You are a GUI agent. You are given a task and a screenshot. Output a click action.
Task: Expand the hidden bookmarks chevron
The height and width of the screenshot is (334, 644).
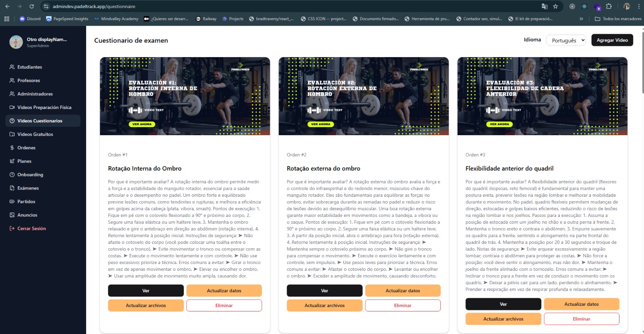click(x=581, y=19)
